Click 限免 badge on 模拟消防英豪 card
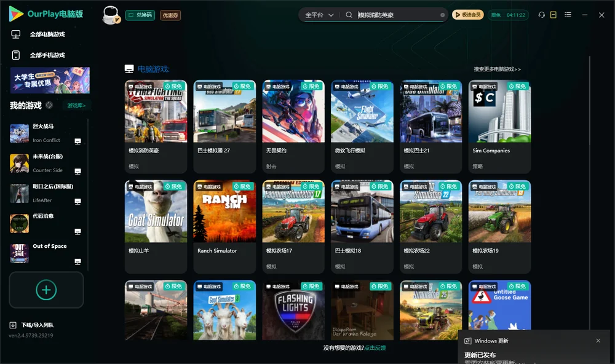615x364 pixels. click(x=173, y=86)
